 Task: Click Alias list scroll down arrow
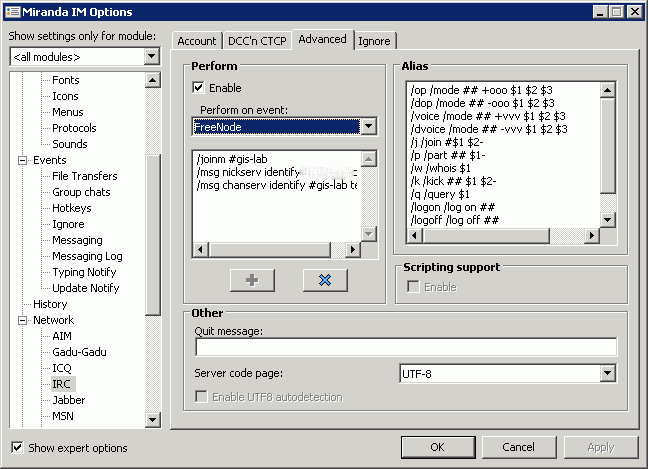coord(608,220)
